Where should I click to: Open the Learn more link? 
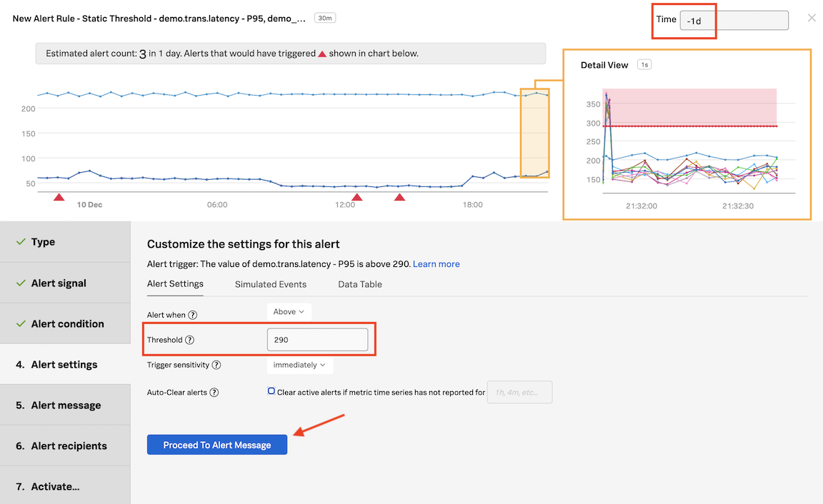[x=436, y=264]
